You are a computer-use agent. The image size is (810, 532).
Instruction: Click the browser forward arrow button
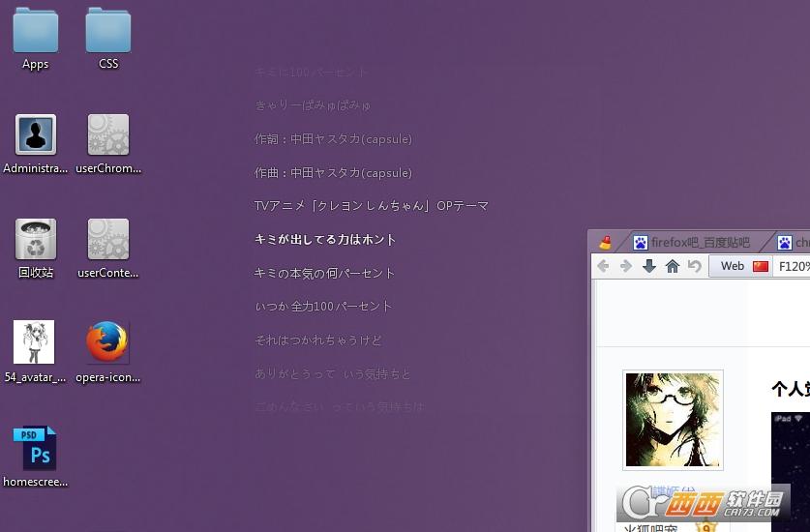coord(626,266)
